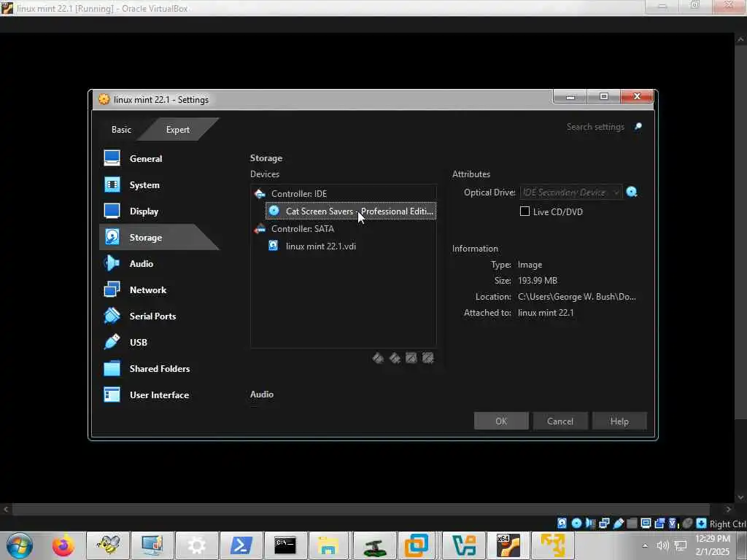Image resolution: width=747 pixels, height=560 pixels.
Task: Open the Optical Drive IDE Secondary Device dropdown
Action: (570, 192)
